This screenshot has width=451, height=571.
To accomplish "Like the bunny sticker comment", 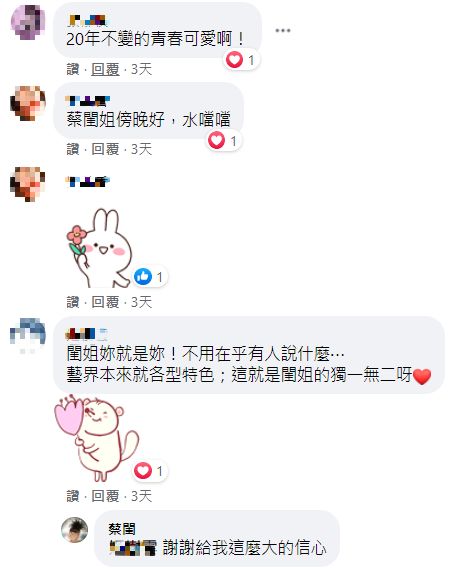I will (73, 302).
